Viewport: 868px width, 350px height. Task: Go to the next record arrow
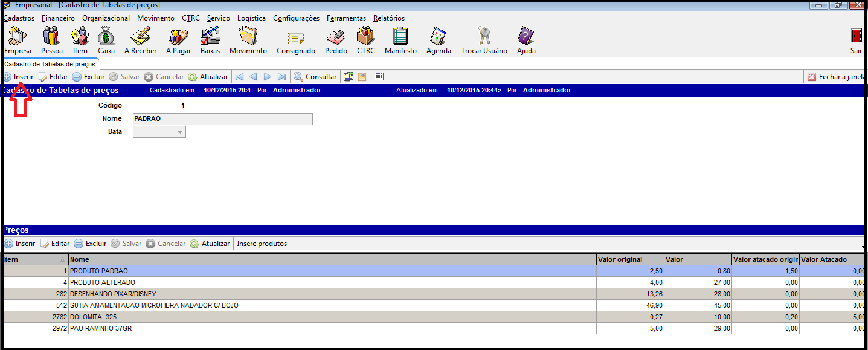point(268,77)
